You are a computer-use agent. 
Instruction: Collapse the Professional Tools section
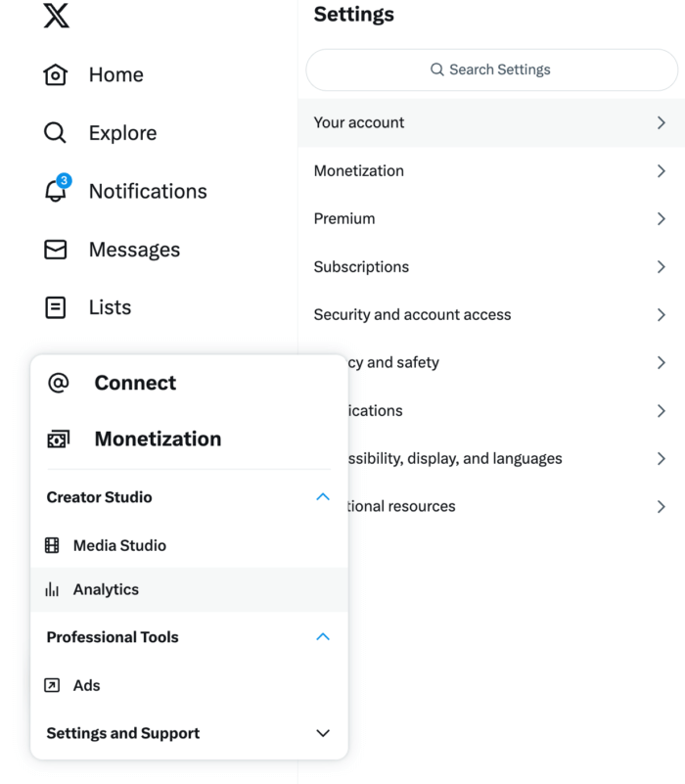323,637
